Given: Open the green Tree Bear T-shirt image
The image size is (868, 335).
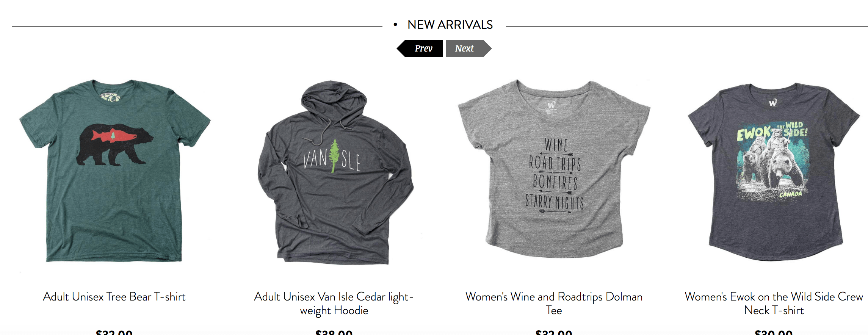Looking at the screenshot, I should click(x=115, y=171).
